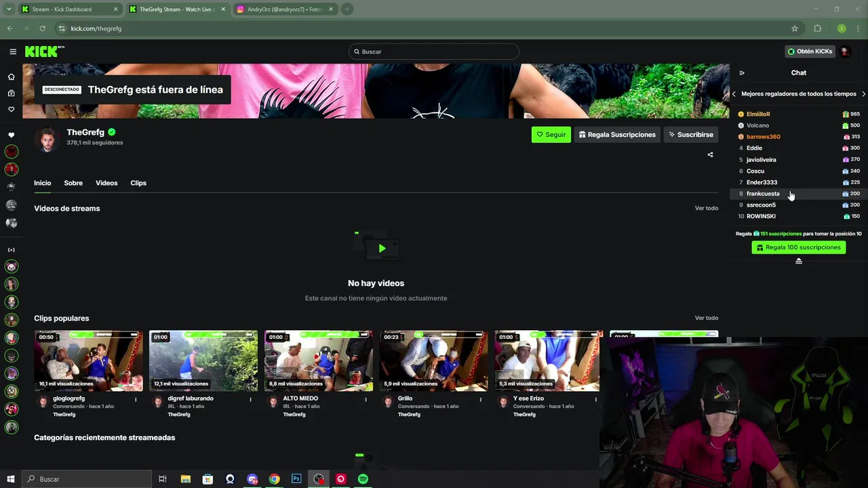This screenshot has width=868, height=488.
Task: Click Volcano in the gifters leaderboard
Action: [x=757, y=125]
